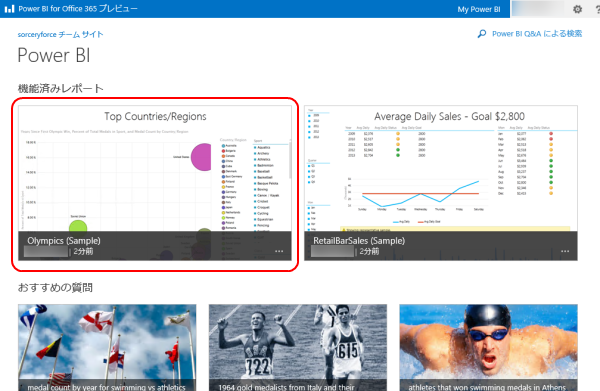Click the Power BI page heading
Screen dimensions: 600x391
point(54,55)
